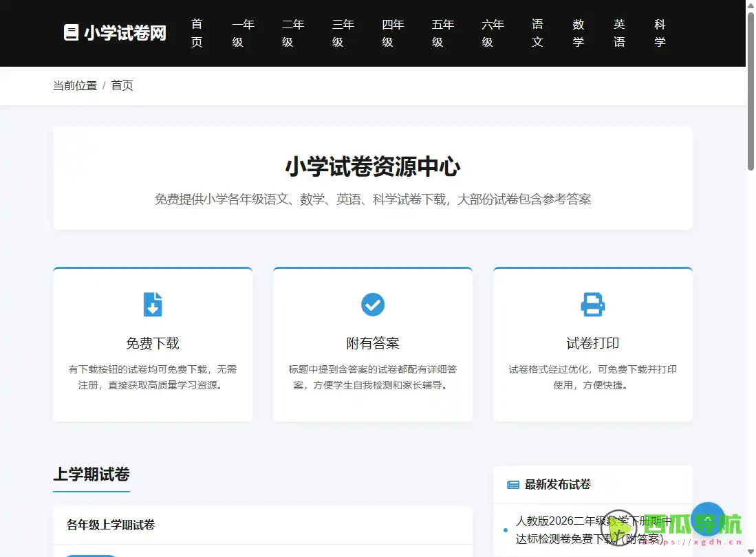Screen dimensions: 756x557
Task: Click the 首页 breadcrumb link
Action: click(x=122, y=85)
